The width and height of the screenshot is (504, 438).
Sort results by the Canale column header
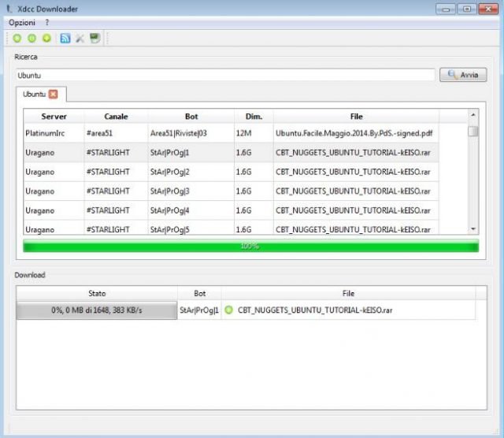coord(116,117)
